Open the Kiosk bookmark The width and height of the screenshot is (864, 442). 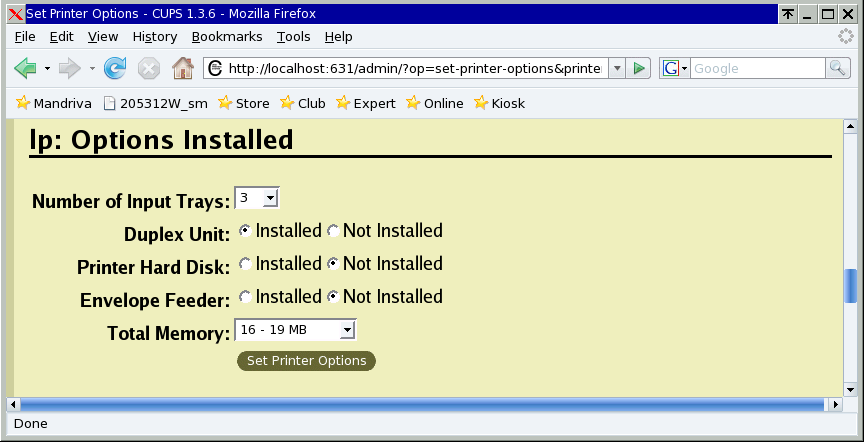tap(499, 103)
